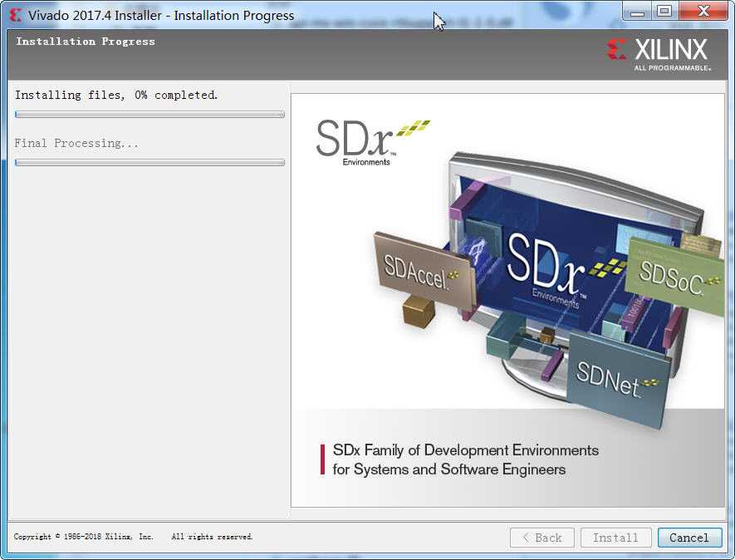Click the Final Processing progress bar
The width and height of the screenshot is (735, 560).
(149, 162)
